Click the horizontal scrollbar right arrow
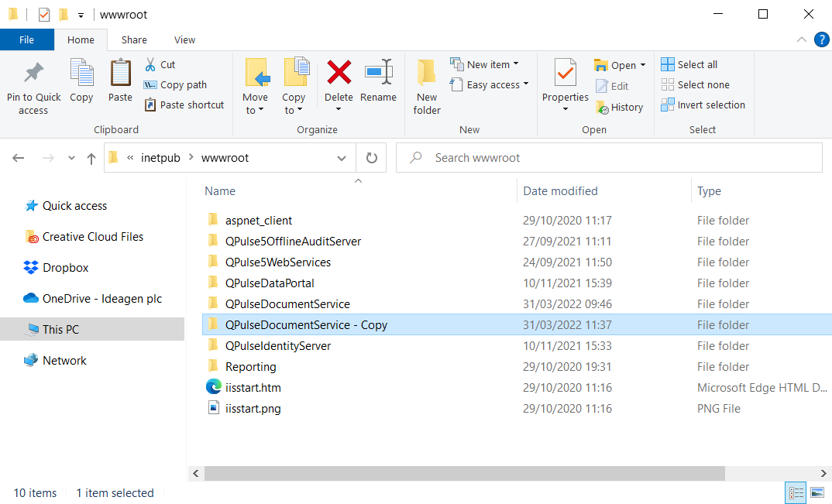Image resolution: width=832 pixels, height=504 pixels. [x=823, y=473]
